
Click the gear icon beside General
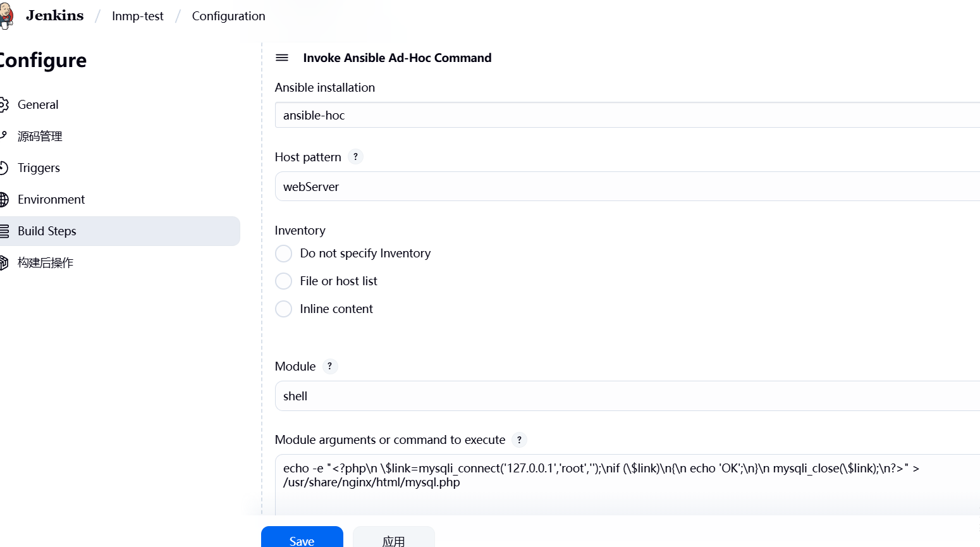pos(3,104)
